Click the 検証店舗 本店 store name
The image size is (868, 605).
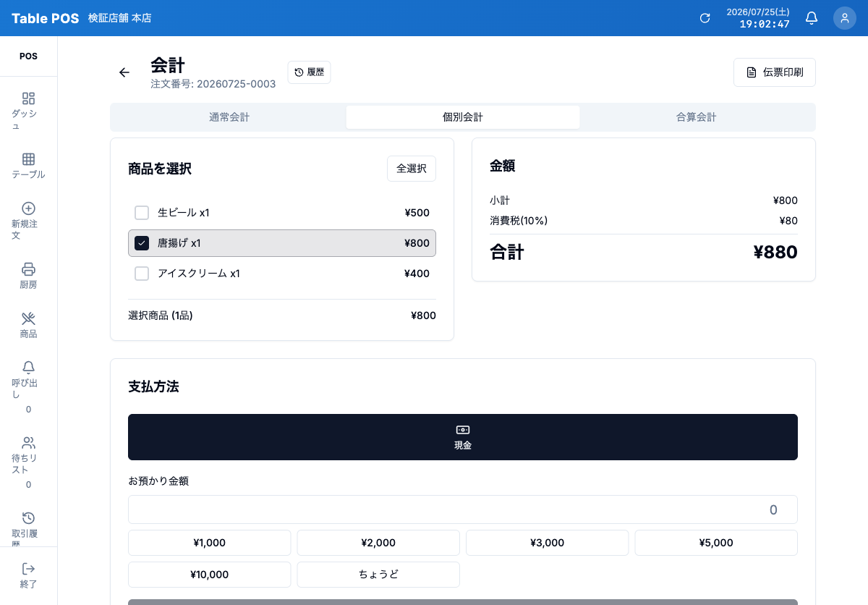(x=119, y=18)
